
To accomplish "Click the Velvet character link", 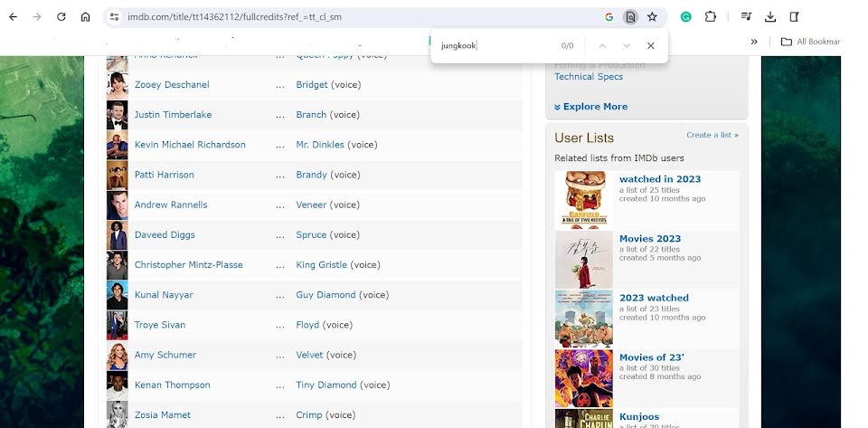I will [309, 355].
